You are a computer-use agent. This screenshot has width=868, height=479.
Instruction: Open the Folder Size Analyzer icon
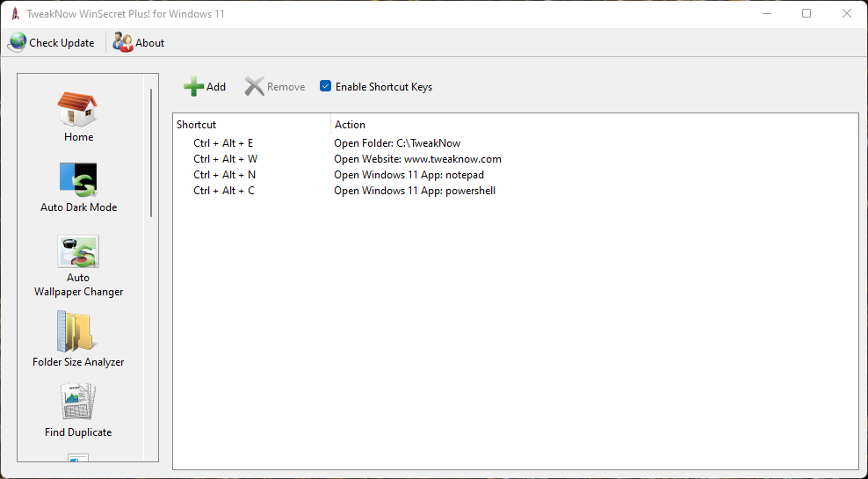click(76, 331)
